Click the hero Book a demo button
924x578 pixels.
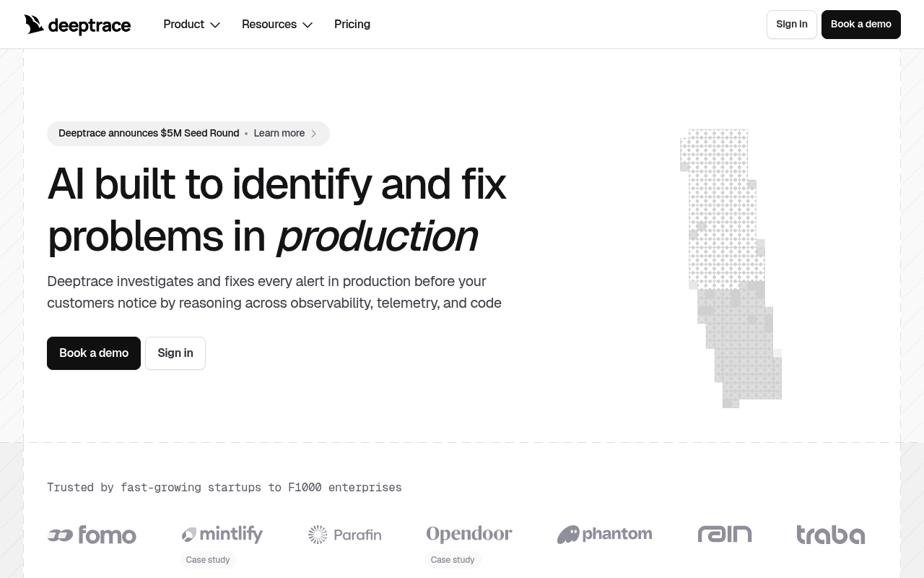tap(94, 353)
